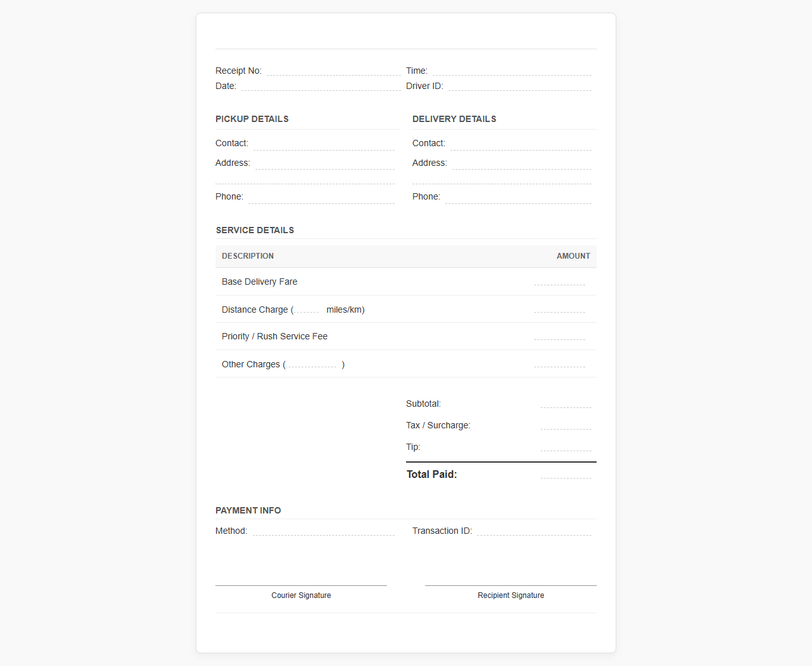Click the DELIVERY DETAILS heading
The width and height of the screenshot is (812, 666).
pos(454,119)
